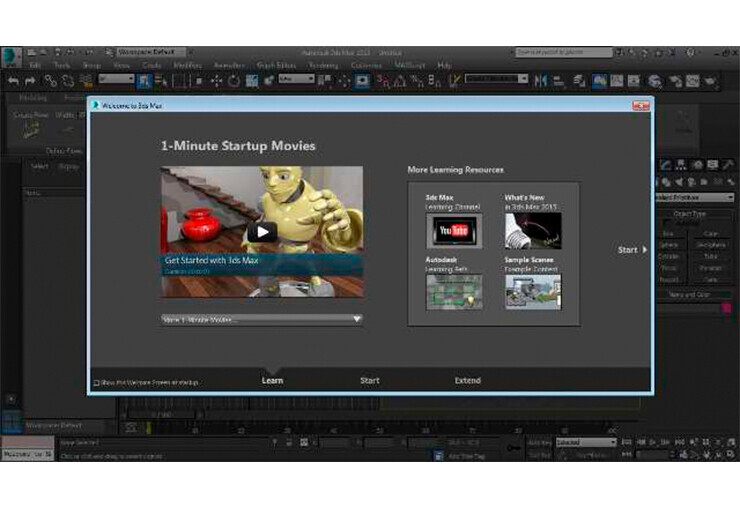
Task: Select the Unlink Selection tool
Action: pos(67,81)
